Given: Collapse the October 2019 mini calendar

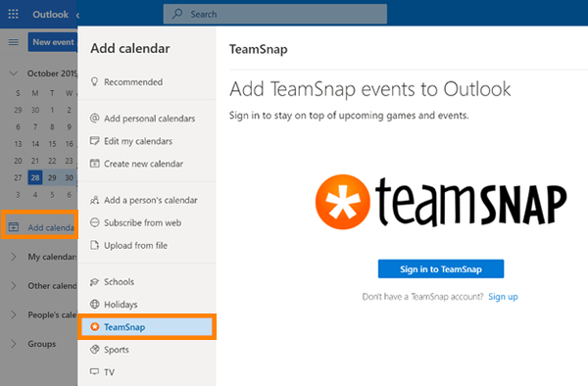Looking at the screenshot, I should (14, 73).
